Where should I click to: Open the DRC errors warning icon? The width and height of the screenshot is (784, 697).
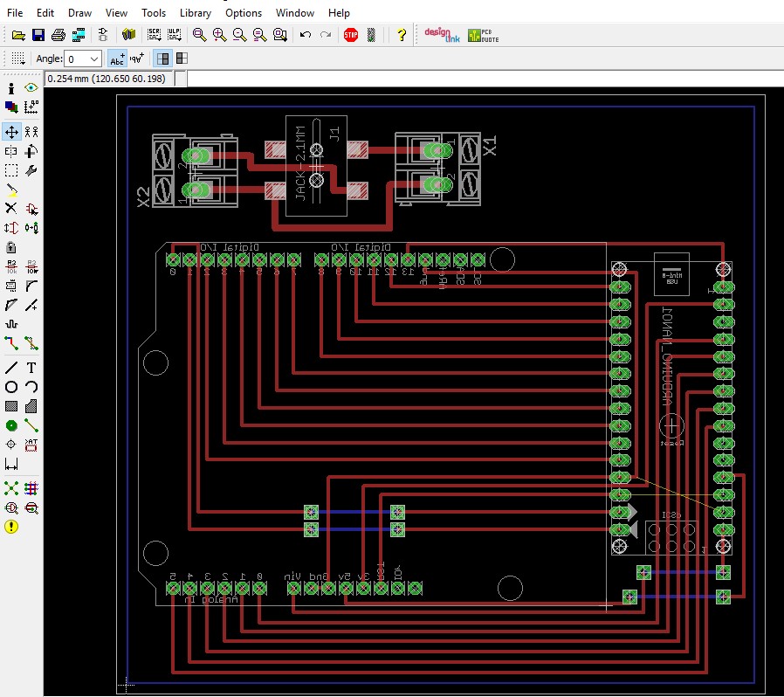tap(11, 526)
